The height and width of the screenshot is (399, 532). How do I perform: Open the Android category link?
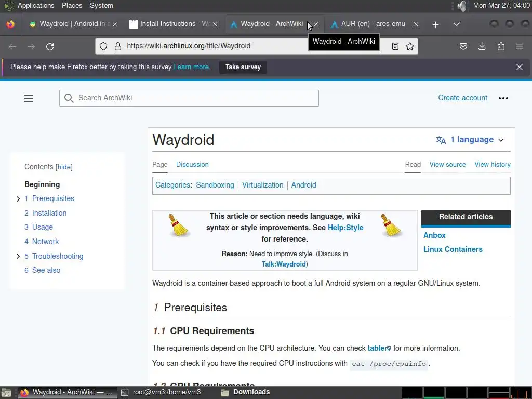click(303, 185)
